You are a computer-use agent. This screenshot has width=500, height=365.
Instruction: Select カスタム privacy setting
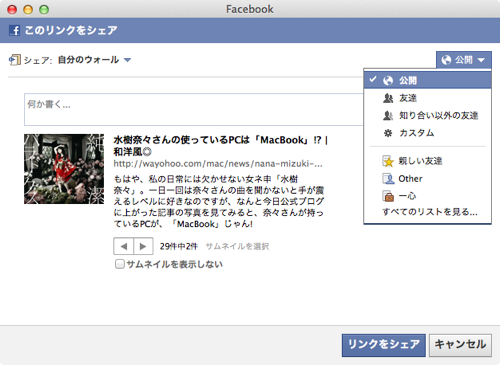[x=428, y=133]
